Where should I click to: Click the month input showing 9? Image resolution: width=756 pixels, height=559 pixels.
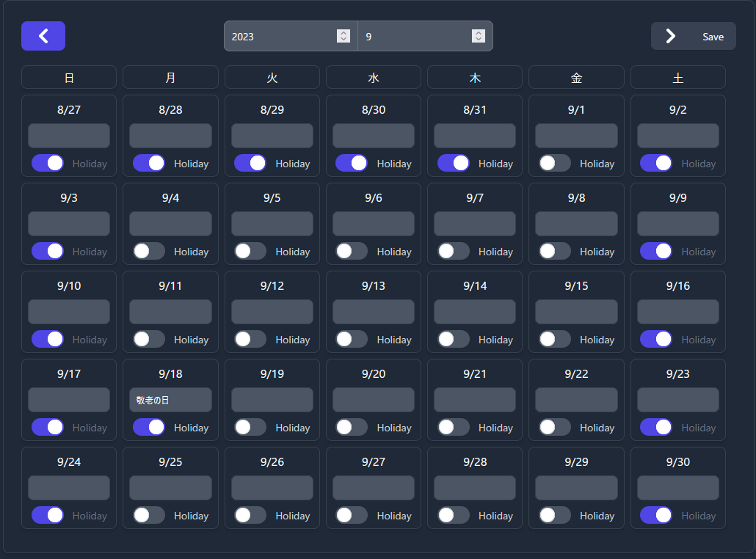click(x=416, y=36)
